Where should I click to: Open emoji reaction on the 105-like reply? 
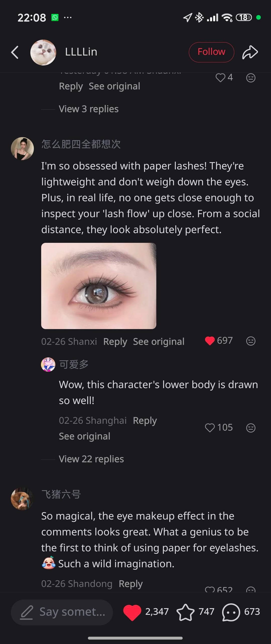point(251,428)
